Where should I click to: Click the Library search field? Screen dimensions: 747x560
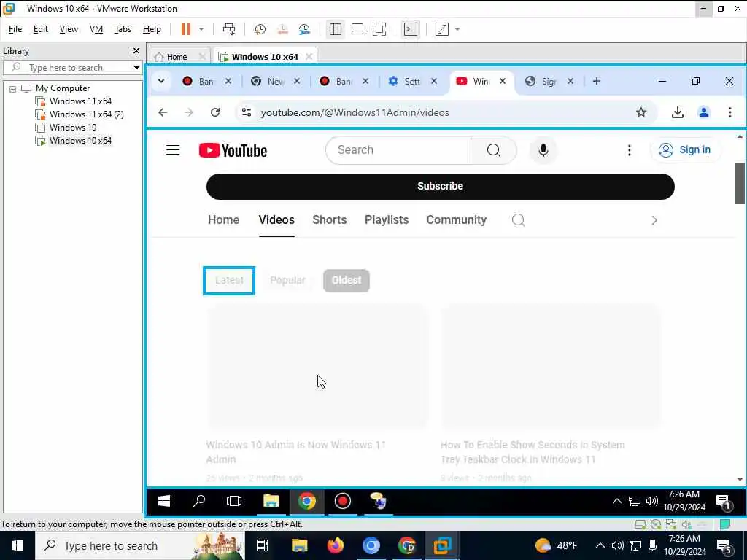71,68
